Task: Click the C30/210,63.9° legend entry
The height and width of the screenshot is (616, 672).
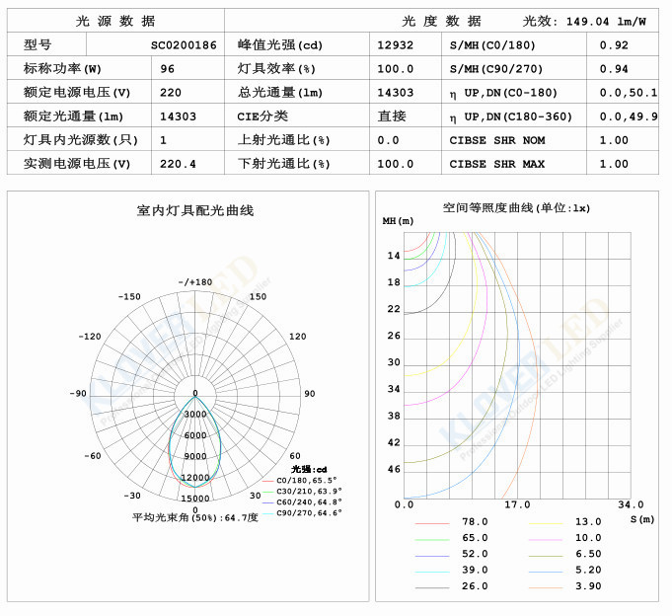Action: pyautogui.click(x=302, y=491)
